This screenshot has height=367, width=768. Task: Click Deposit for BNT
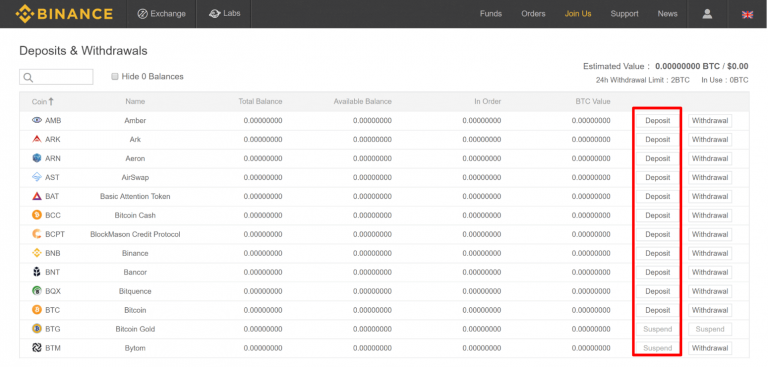(x=657, y=272)
